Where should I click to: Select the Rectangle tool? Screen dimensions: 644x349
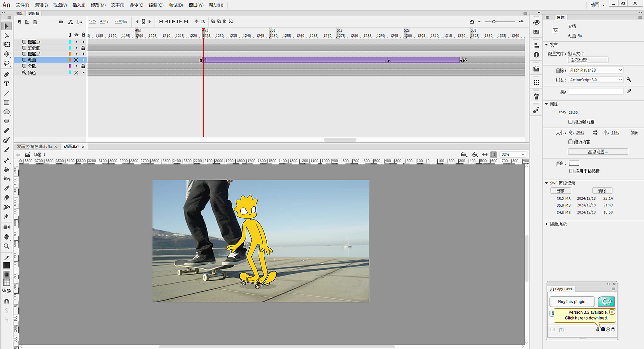click(x=7, y=103)
